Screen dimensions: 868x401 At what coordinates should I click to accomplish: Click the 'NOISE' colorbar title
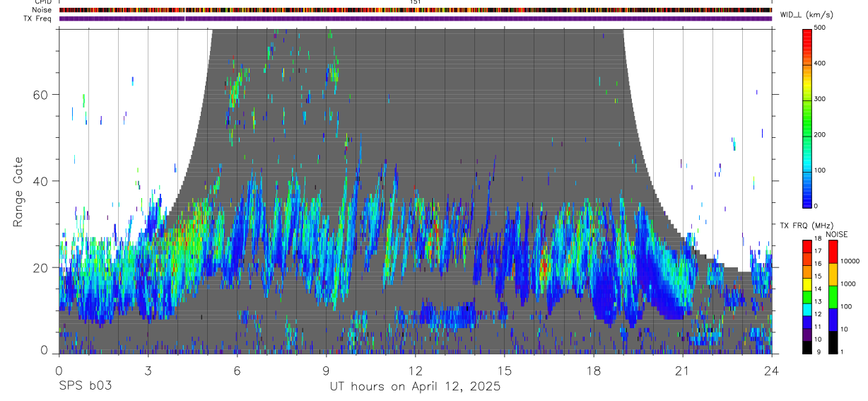point(837,234)
